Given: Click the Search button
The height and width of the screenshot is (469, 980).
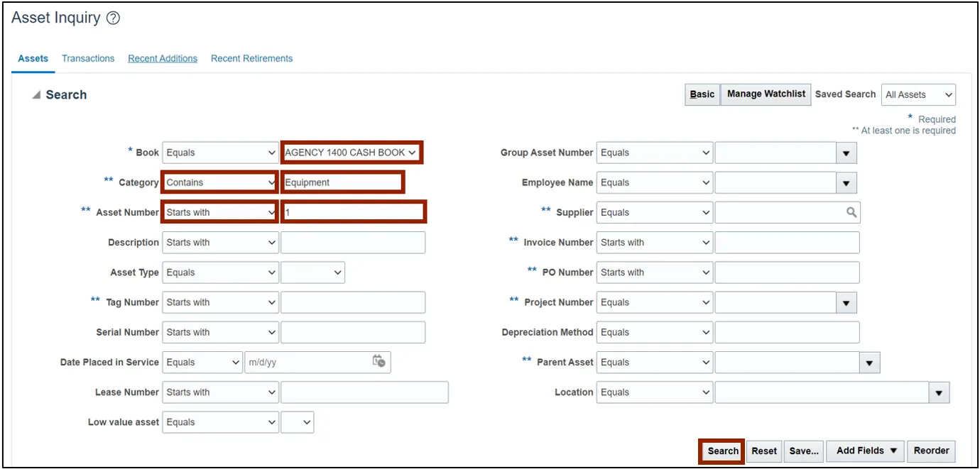Looking at the screenshot, I should [x=722, y=451].
